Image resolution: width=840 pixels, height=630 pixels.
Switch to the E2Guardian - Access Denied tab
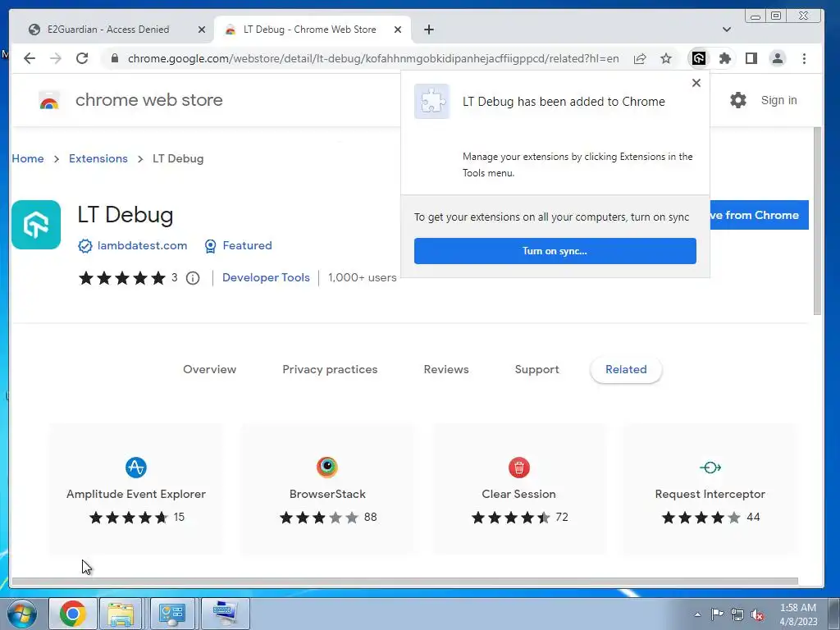pyautogui.click(x=108, y=30)
